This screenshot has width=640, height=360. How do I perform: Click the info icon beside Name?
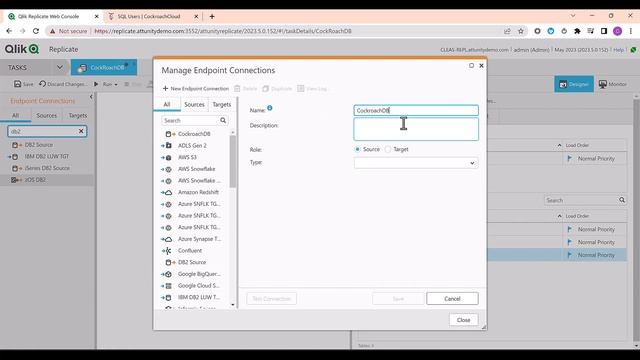[270, 108]
